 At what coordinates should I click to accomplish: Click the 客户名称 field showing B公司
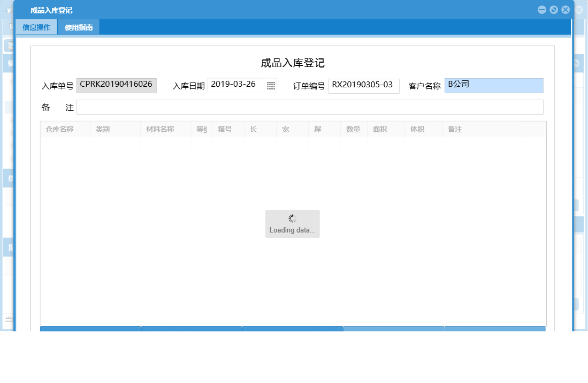(x=493, y=85)
